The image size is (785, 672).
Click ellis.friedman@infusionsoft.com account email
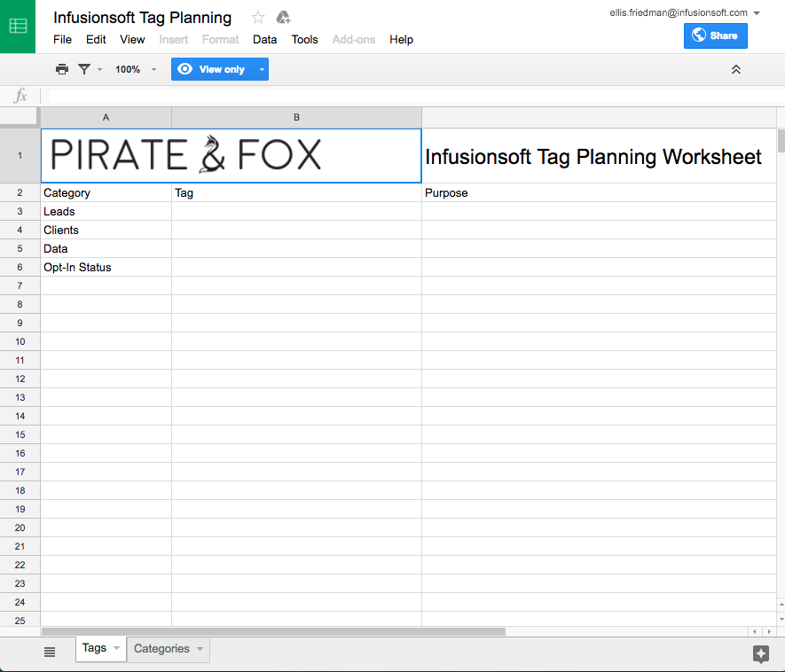679,13
